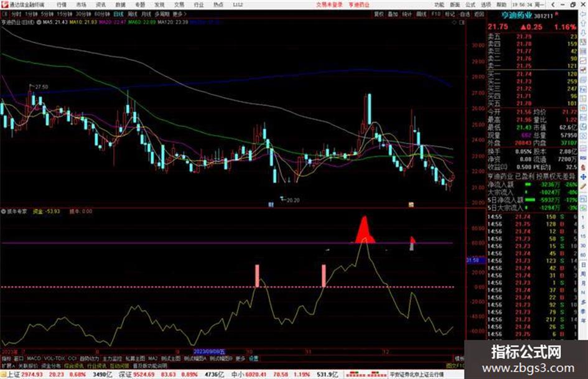This screenshot has height=379, width=588.
Task: Switch chart to 分时 period
Action: click(x=16, y=14)
